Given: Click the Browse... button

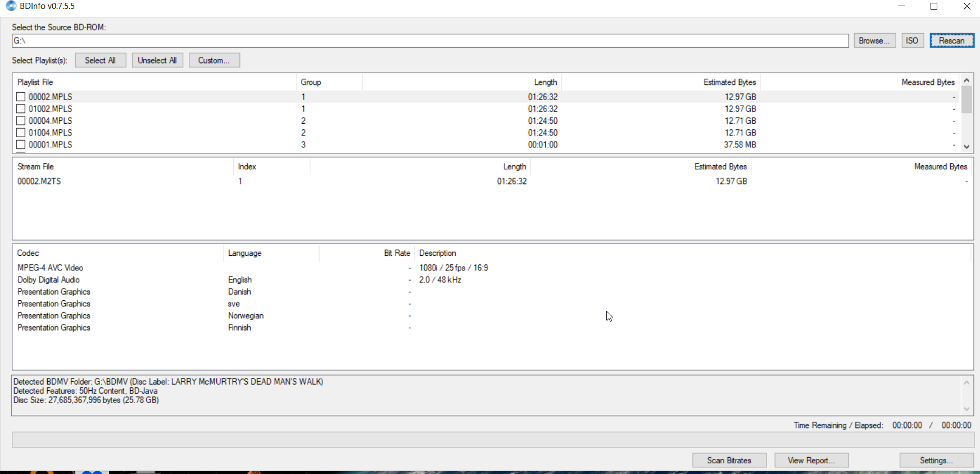Looking at the screenshot, I should click(874, 40).
